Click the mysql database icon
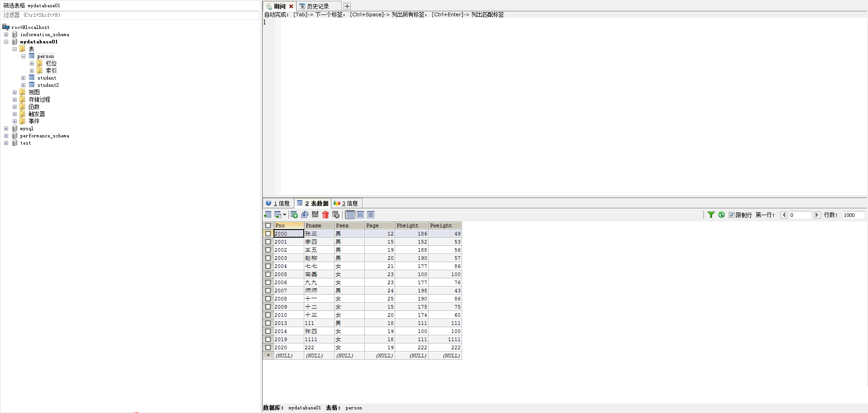Image resolution: width=868 pixels, height=413 pixels. pos(14,128)
